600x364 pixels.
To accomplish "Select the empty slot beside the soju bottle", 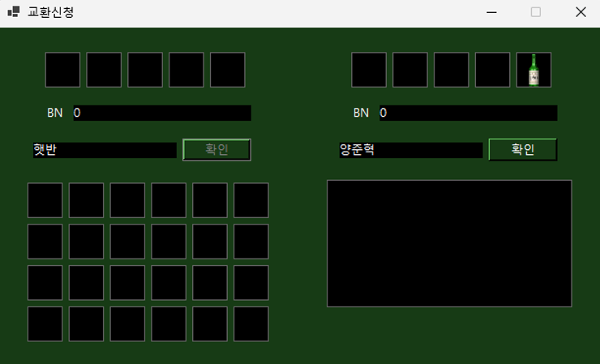I will (492, 70).
